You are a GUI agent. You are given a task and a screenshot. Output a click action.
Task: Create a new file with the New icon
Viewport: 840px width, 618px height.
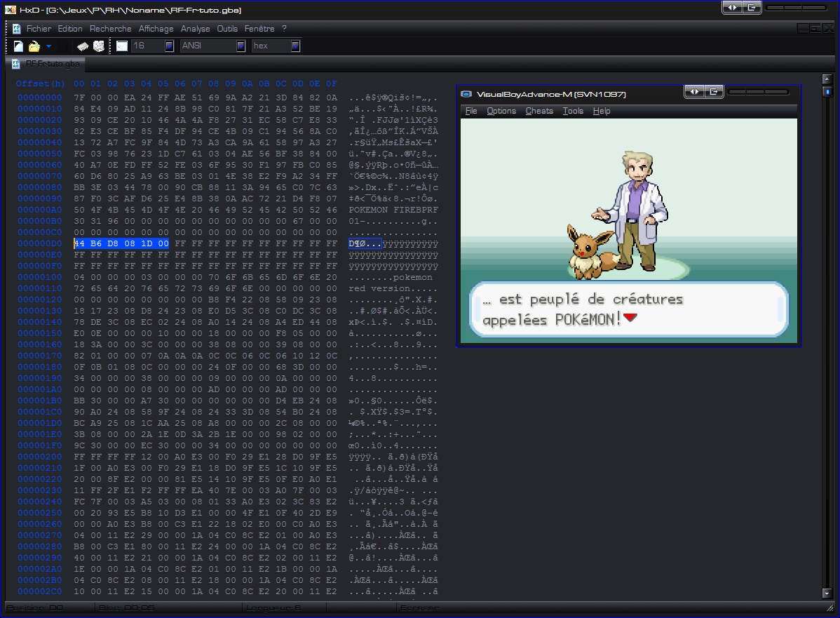(x=18, y=46)
